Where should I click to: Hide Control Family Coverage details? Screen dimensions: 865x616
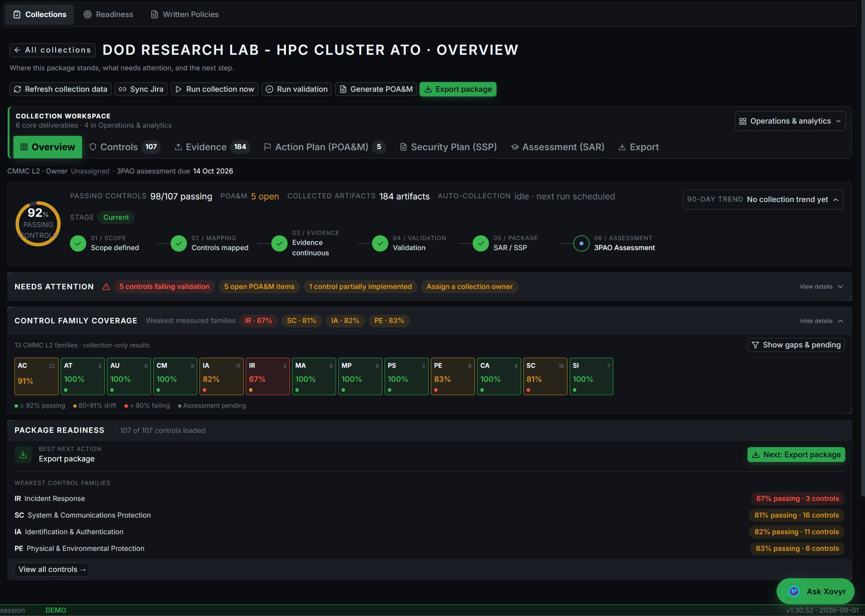tap(821, 321)
